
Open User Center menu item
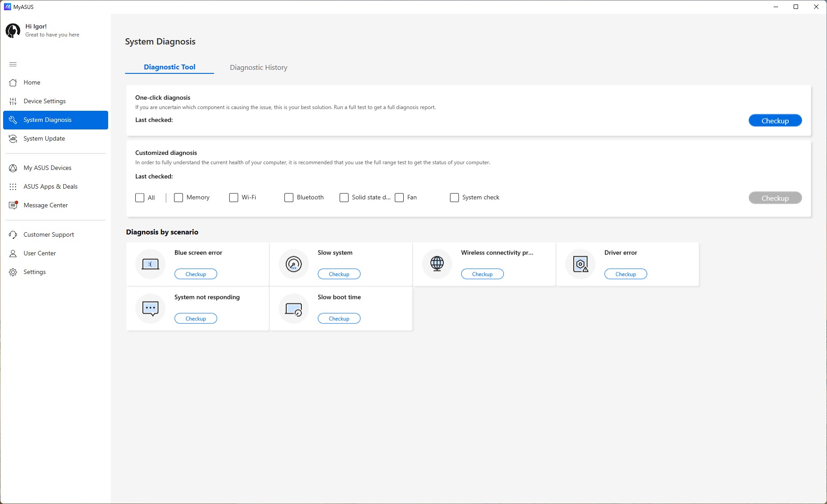[56, 253]
